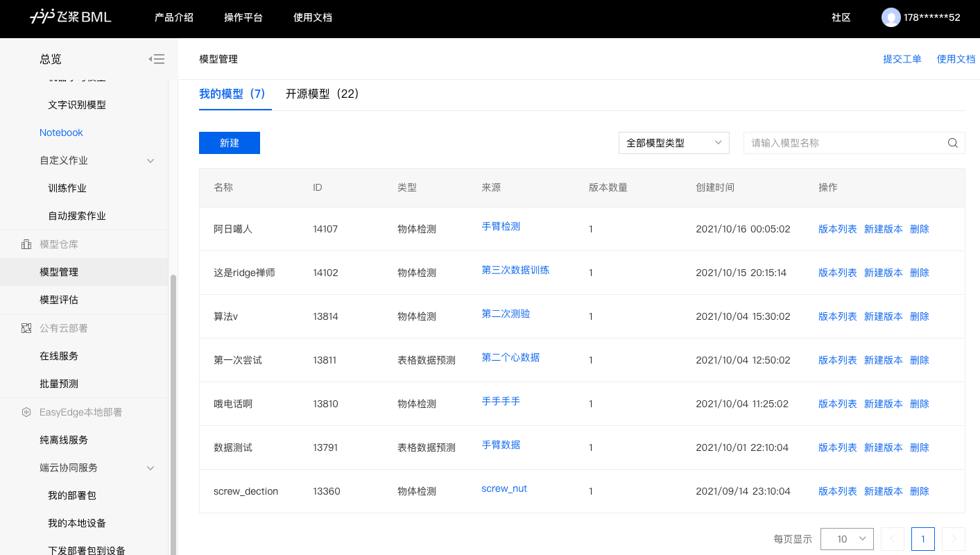
Task: Open 总览 in sidebar
Action: 51,60
